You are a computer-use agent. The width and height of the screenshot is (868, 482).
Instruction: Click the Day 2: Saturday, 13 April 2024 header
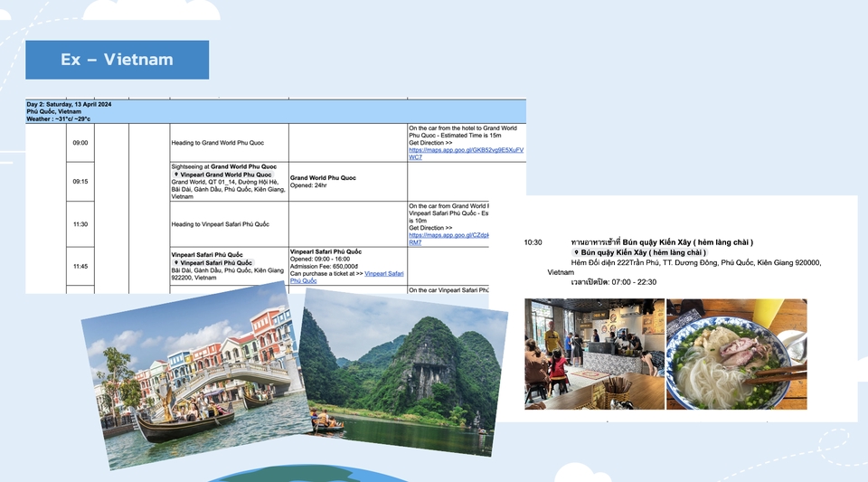tap(70, 104)
